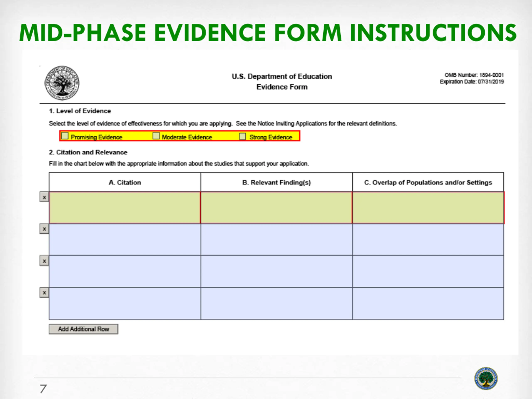This screenshot has height=399, width=532.
Task: Click the 'C. Overlap of Populations and/or Settings' header
Action: (428, 182)
